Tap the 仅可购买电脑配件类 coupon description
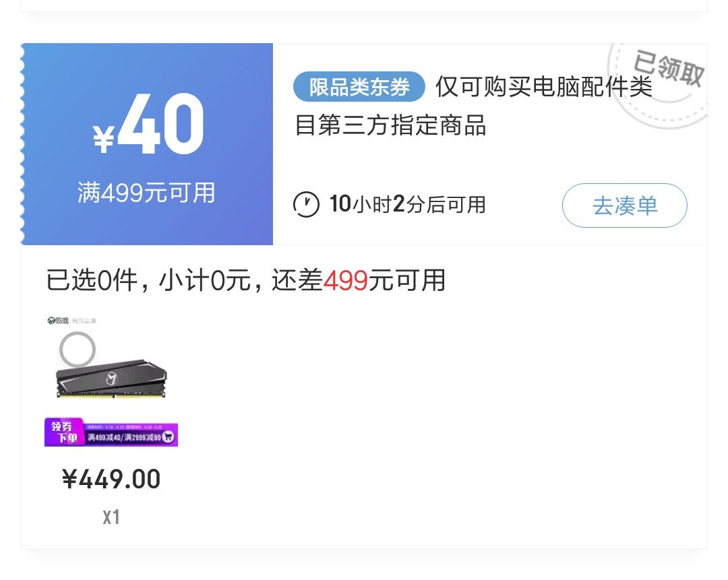The image size is (728, 580). [x=544, y=87]
